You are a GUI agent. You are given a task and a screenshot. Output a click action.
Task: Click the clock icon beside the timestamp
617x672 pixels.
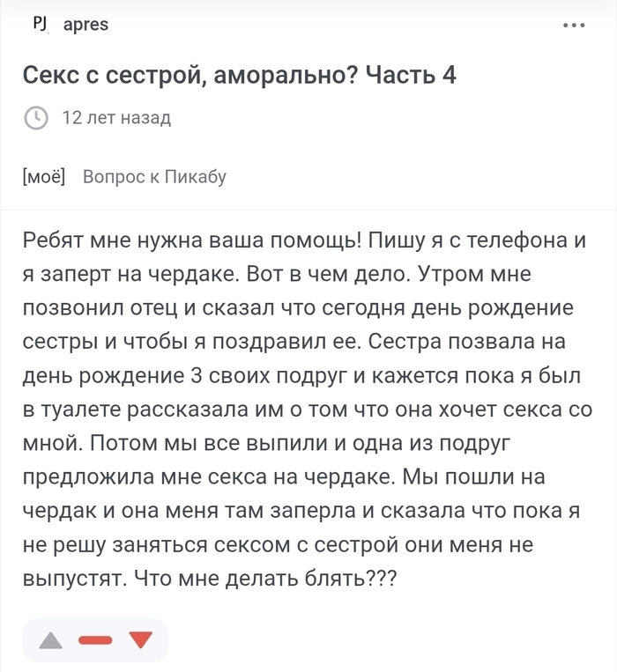pos(36,117)
